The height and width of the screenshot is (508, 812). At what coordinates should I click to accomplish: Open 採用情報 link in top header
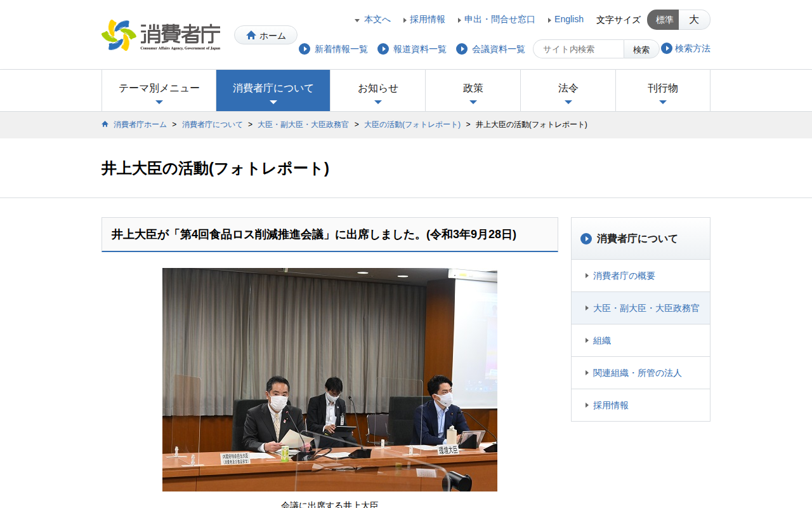tap(428, 20)
